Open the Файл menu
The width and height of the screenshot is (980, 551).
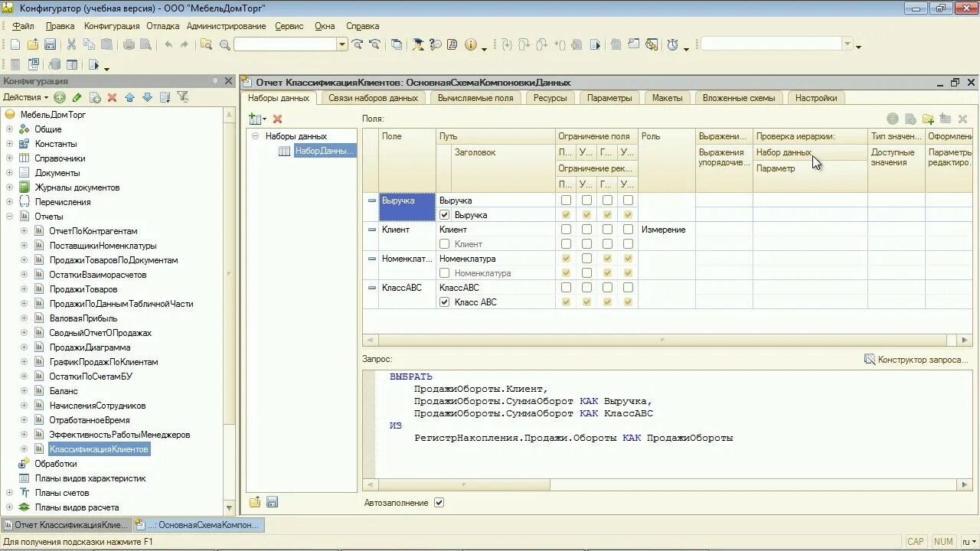coord(23,26)
